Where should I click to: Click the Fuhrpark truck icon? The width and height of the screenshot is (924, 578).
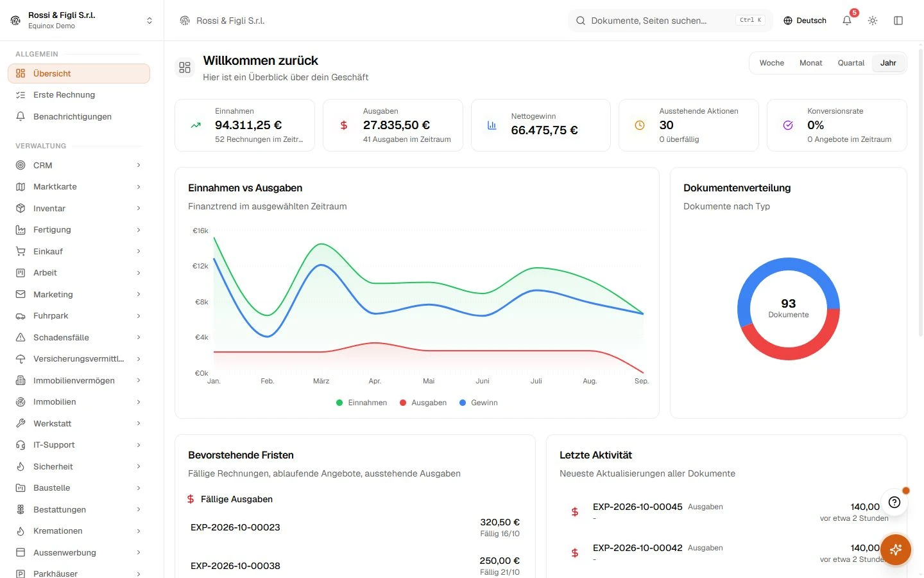coord(21,316)
